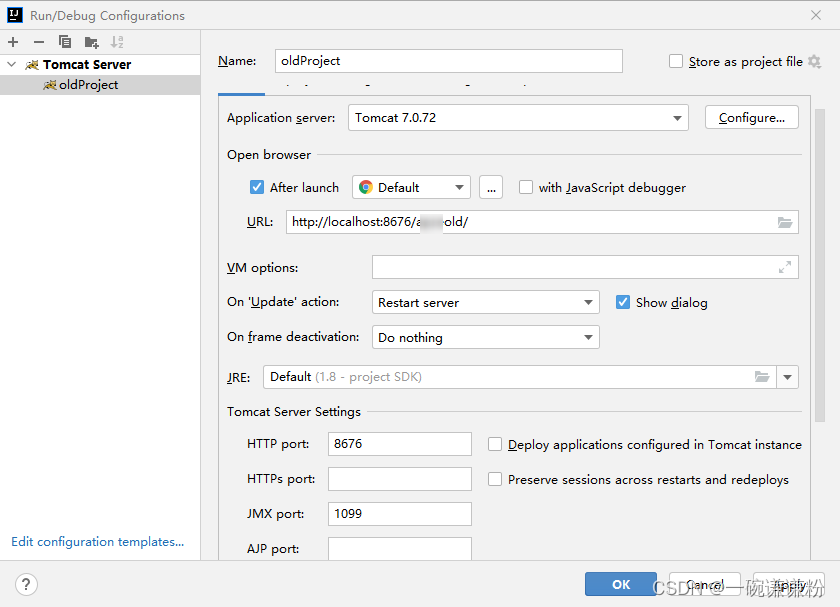
Task: Click the HTTPs port field
Action: point(400,478)
